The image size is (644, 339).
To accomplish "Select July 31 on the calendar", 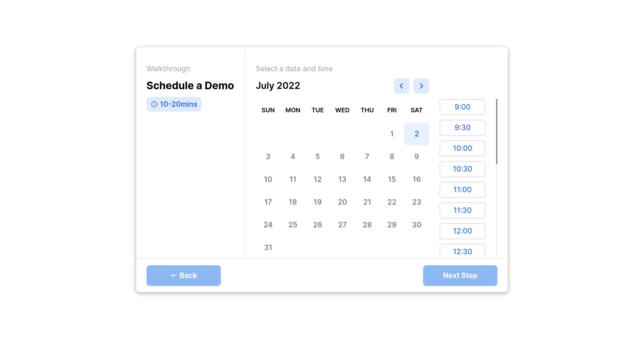I will (268, 248).
